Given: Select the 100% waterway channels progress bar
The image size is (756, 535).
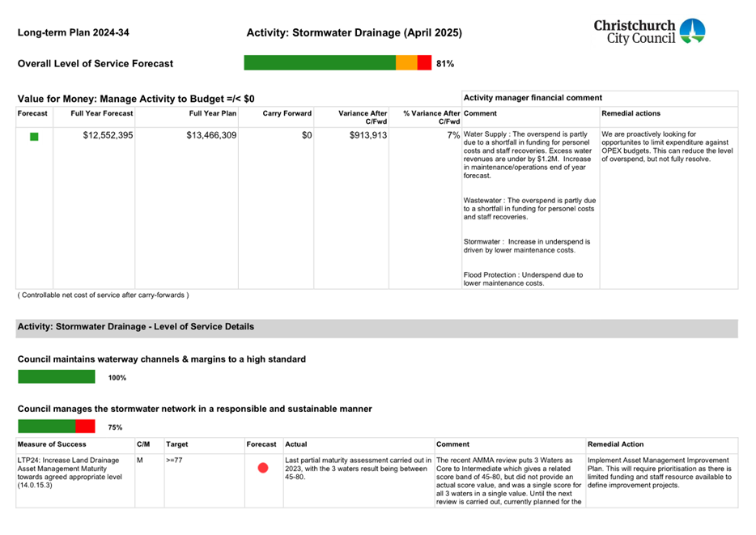Looking at the screenshot, I should (57, 376).
